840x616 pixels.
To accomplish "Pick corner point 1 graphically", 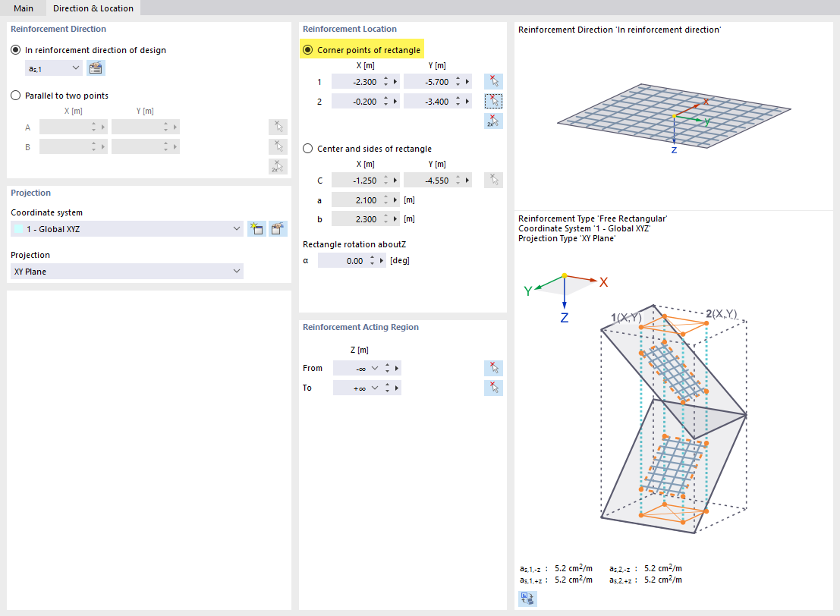I will click(x=493, y=81).
